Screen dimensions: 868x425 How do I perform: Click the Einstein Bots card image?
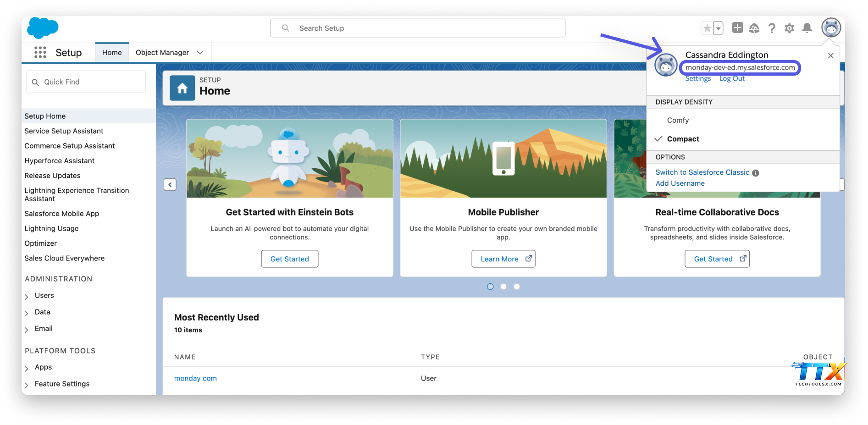click(290, 159)
